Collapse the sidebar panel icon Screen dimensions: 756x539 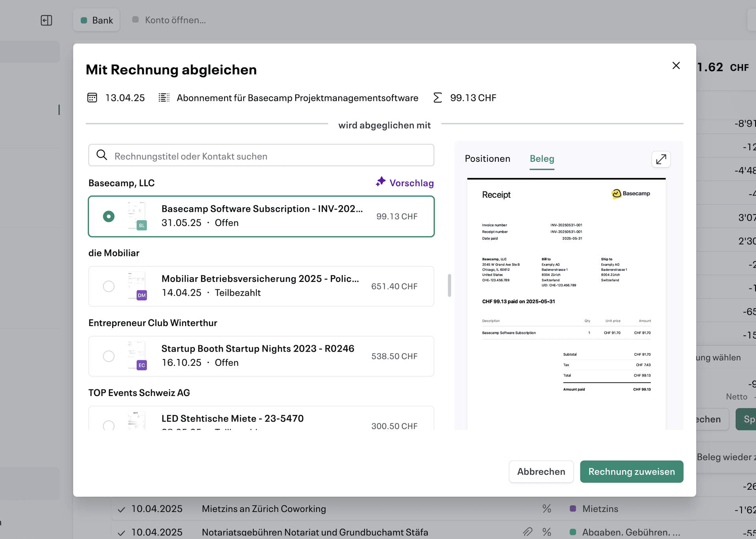(46, 20)
